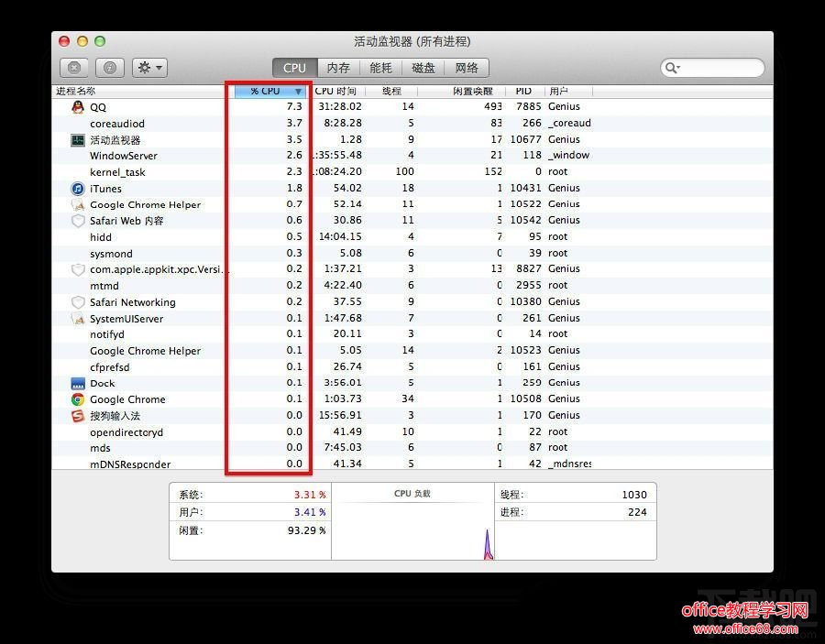The image size is (825, 644).
Task: Select the notifyd process
Action: 412,333
